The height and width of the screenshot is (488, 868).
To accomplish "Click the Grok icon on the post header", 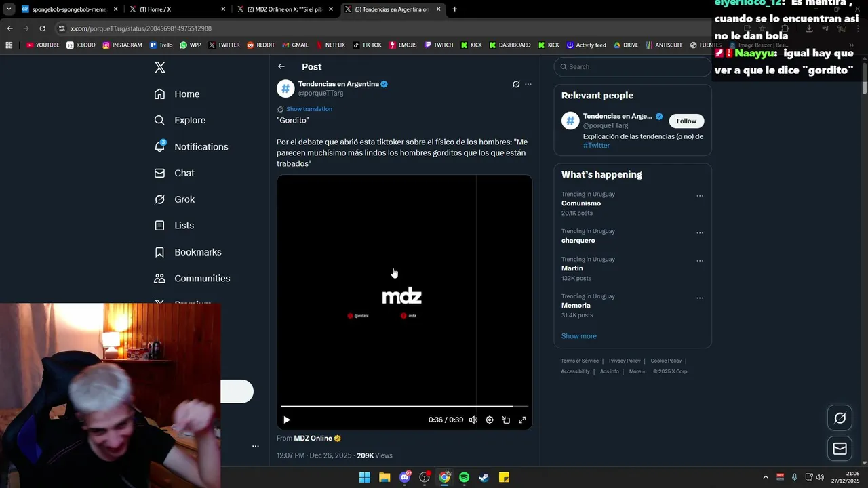I will click(x=516, y=84).
